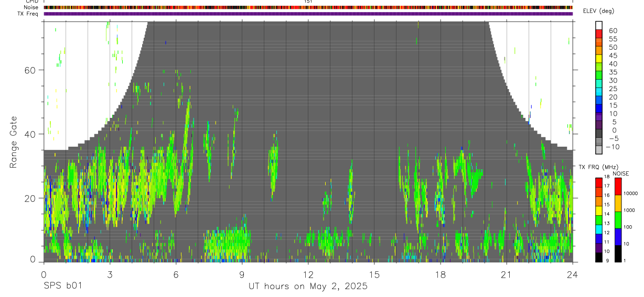Viewport: 644px width, 297px height.
Task: Click the 'NOISE' legend title above the noise color bar
Action: tap(620, 173)
